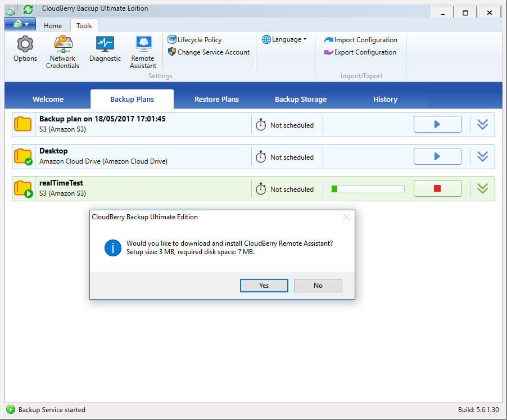Open Lifecycle Policy settings
This screenshot has width=507, height=420.
coord(194,40)
